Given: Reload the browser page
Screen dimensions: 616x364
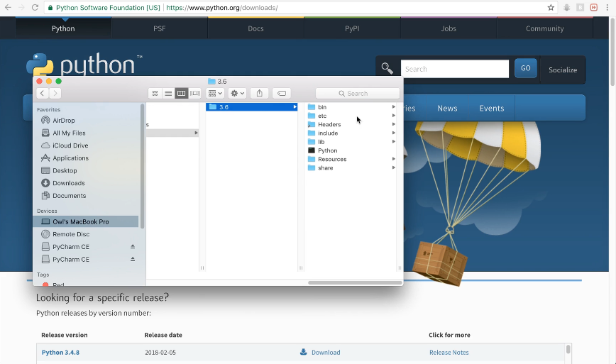Looking at the screenshot, I should tap(35, 8).
